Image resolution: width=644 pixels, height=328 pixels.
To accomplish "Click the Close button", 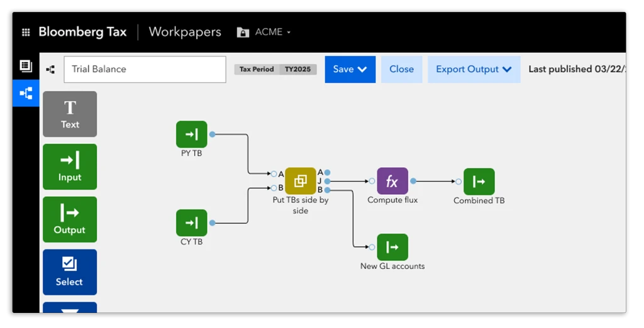I will pos(402,69).
